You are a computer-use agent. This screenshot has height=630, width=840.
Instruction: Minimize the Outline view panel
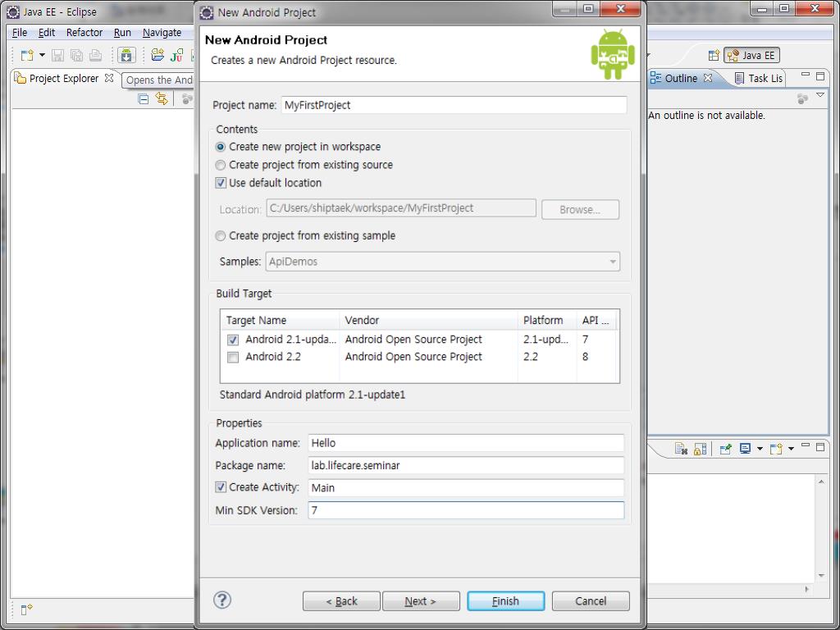point(806,75)
